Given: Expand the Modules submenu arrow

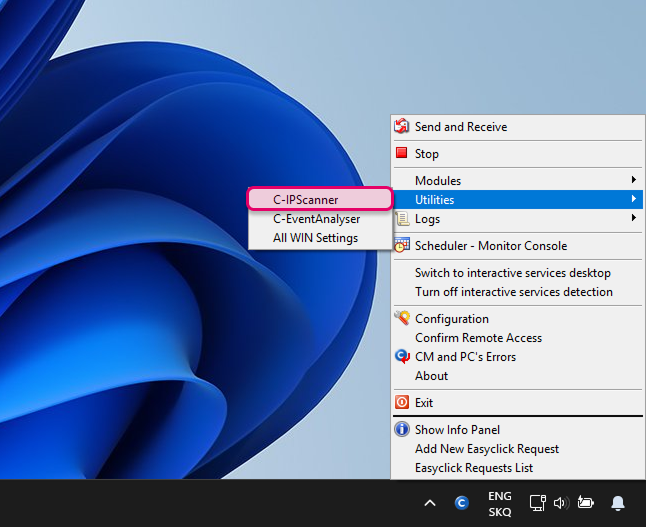Looking at the screenshot, I should (634, 180).
